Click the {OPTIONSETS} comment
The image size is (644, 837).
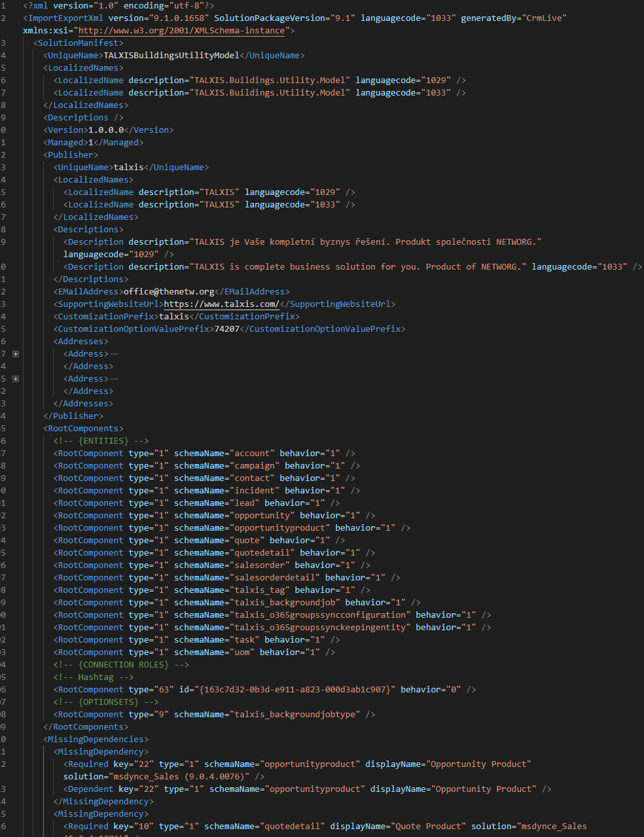(106, 702)
